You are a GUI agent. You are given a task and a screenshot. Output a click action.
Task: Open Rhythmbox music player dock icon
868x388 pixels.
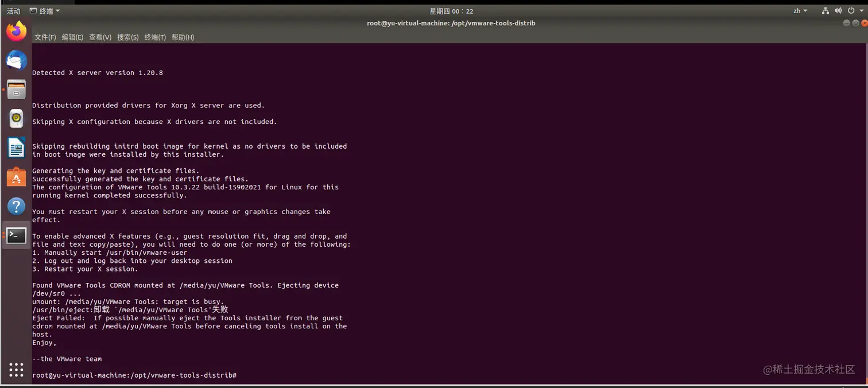click(16, 119)
